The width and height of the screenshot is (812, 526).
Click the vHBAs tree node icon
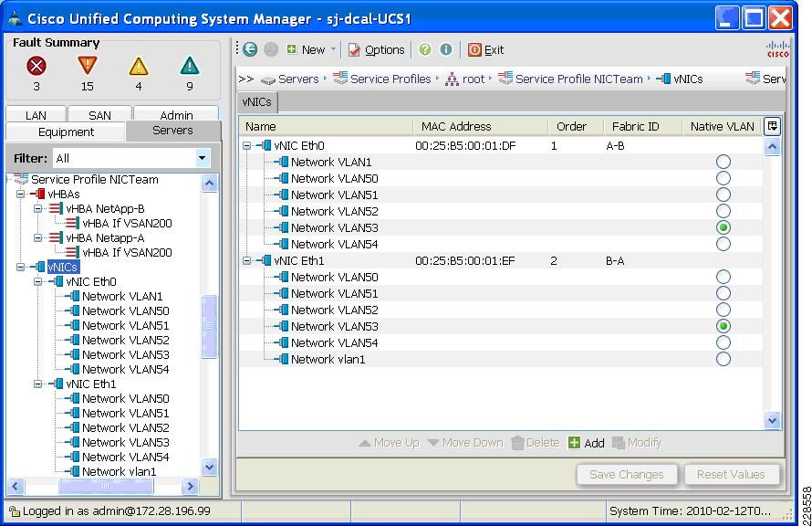[x=37, y=195]
